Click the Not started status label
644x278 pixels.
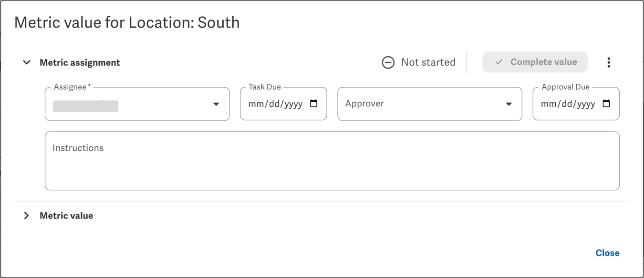tap(428, 62)
